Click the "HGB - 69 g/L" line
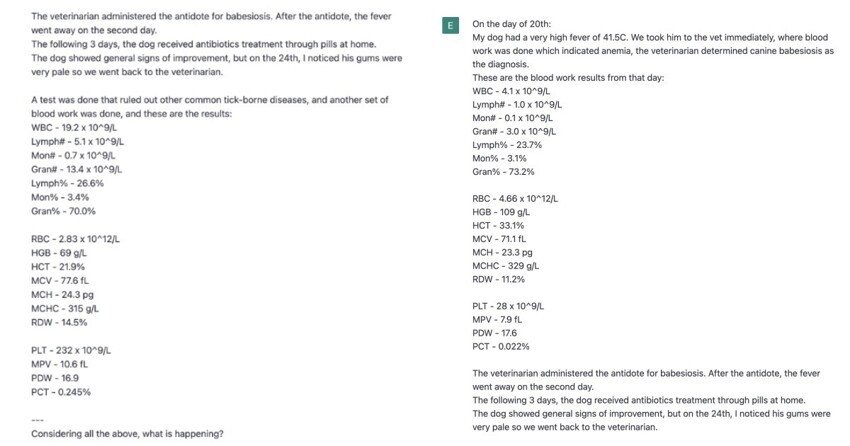 (x=62, y=253)
